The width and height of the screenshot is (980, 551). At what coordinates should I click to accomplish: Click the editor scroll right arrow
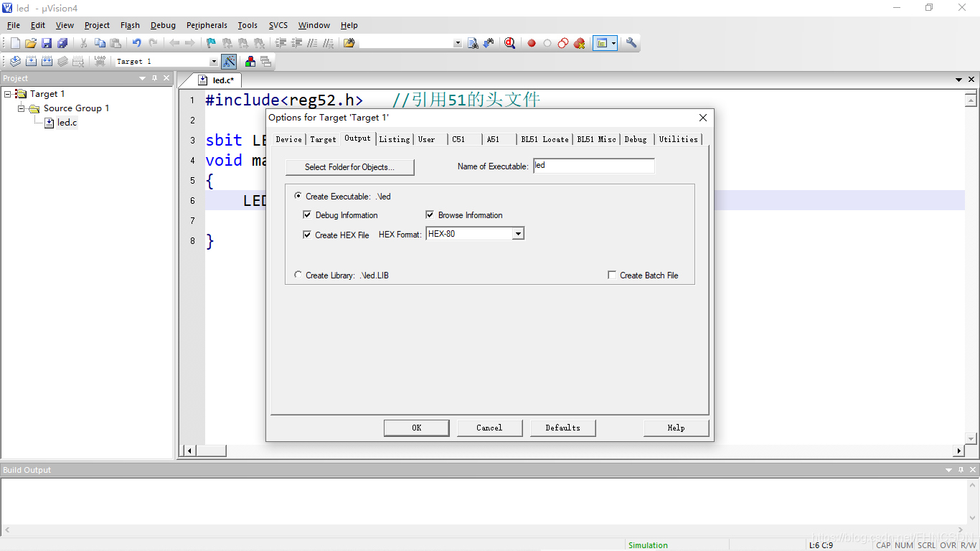958,451
